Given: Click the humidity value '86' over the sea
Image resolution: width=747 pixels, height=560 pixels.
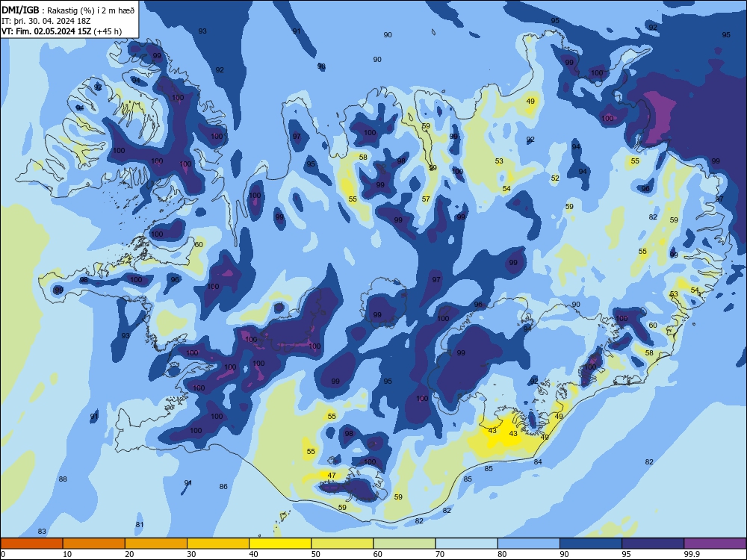Looking at the screenshot, I should [223, 487].
